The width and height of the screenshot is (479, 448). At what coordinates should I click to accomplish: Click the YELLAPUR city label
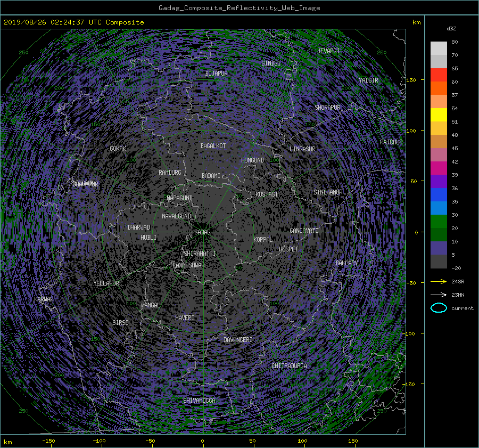click(106, 283)
